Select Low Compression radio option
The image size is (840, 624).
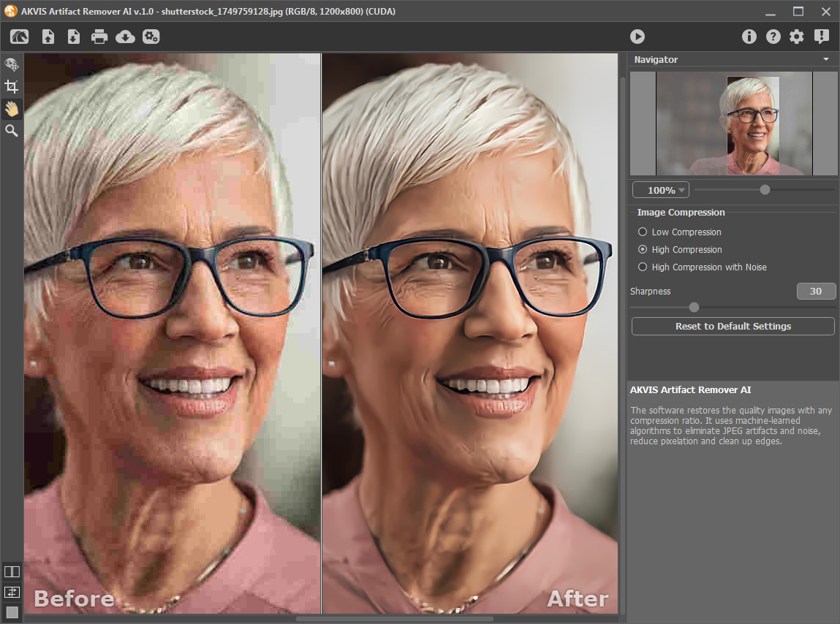(x=643, y=232)
